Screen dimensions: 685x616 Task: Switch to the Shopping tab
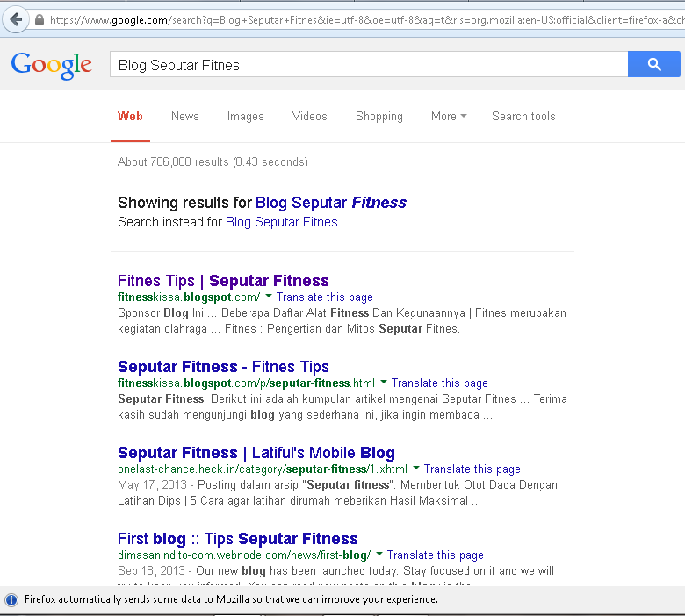[379, 117]
